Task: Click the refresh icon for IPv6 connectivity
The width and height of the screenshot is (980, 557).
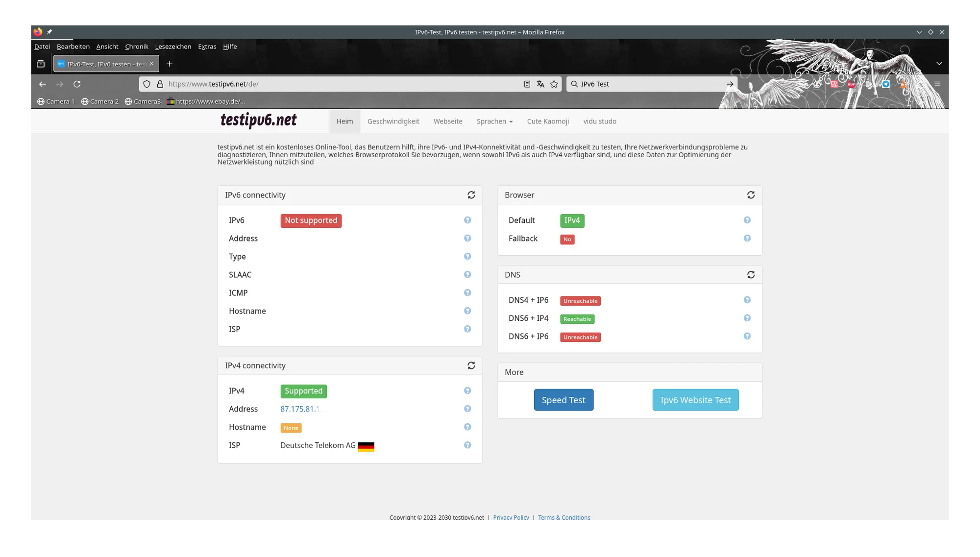Action: 471,194
